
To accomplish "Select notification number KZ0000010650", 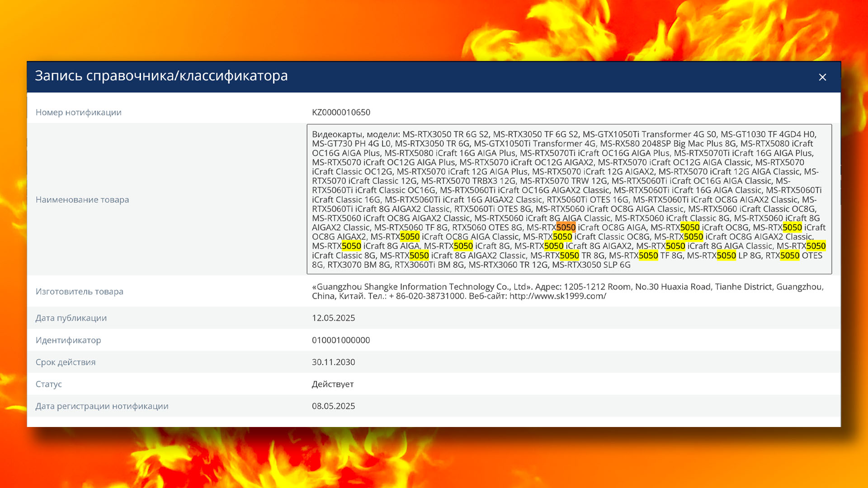I will 341,112.
